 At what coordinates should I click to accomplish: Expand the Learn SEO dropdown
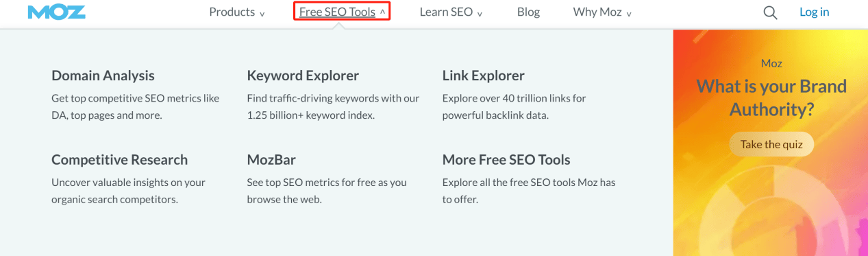451,12
